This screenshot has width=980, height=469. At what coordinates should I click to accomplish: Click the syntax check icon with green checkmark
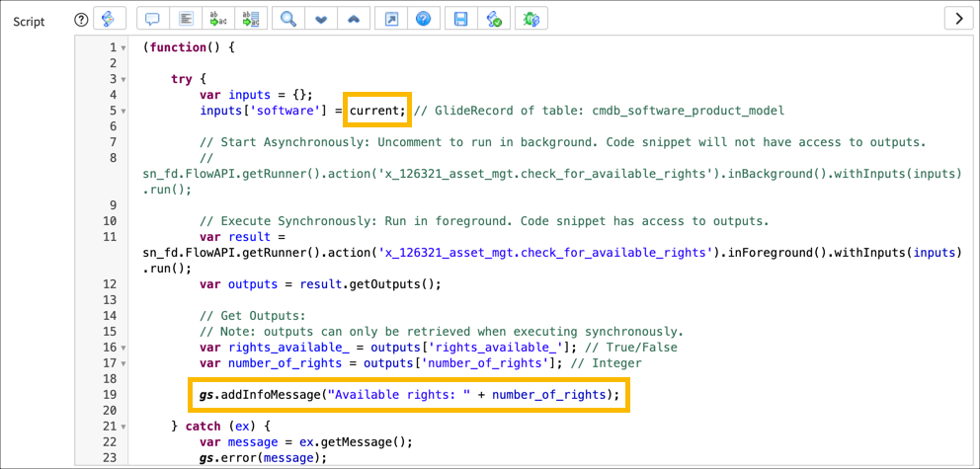point(493,19)
